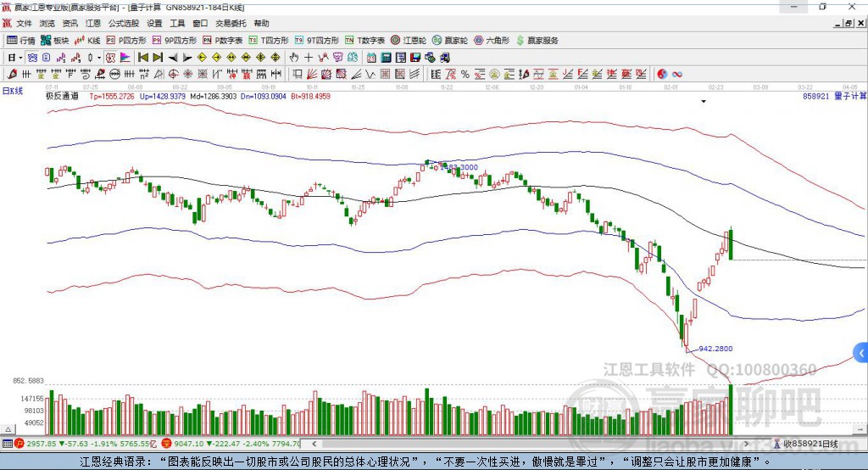Jump to last bar icon
Image resolution: width=868 pixels, height=470 pixels.
pyautogui.click(x=158, y=57)
